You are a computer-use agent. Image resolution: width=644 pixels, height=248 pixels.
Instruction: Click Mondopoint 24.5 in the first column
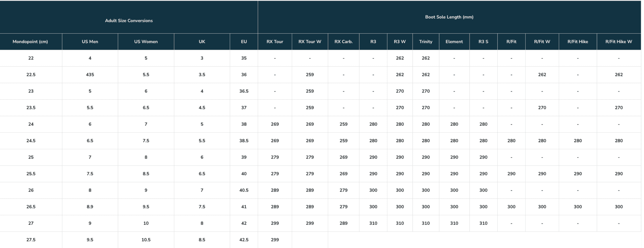[x=31, y=141]
